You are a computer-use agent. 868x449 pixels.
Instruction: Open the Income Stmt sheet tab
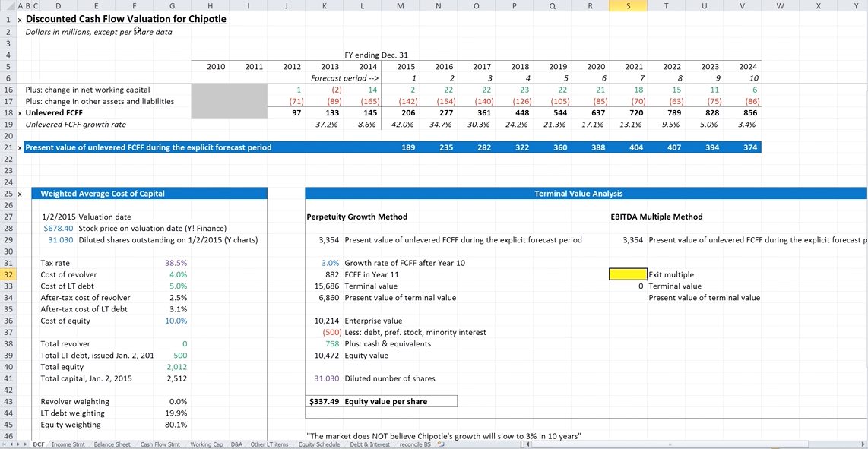pyautogui.click(x=69, y=444)
